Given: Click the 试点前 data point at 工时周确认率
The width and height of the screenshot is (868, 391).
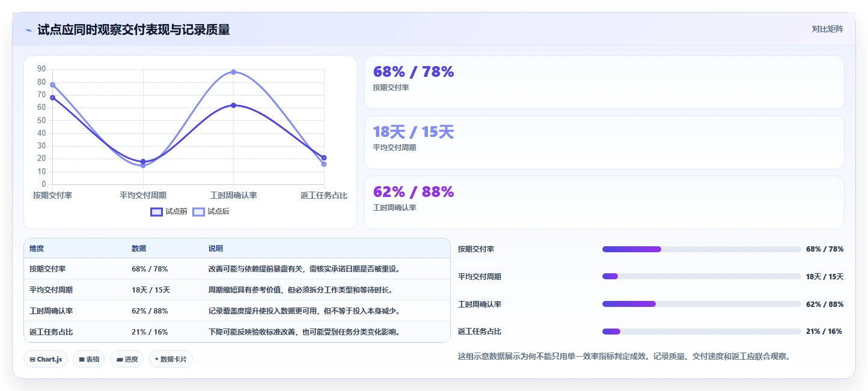Looking at the screenshot, I should tap(233, 105).
